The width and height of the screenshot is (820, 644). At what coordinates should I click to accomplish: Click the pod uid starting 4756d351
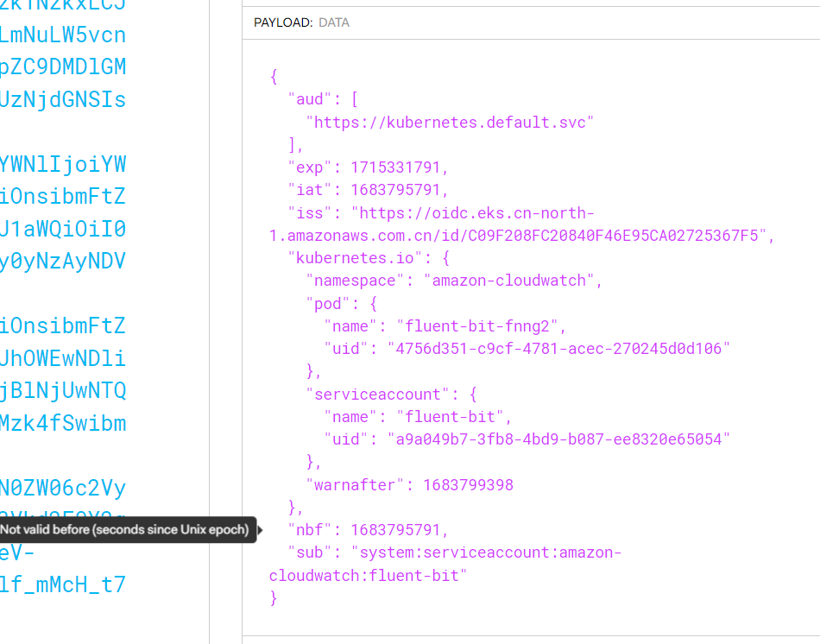click(558, 349)
